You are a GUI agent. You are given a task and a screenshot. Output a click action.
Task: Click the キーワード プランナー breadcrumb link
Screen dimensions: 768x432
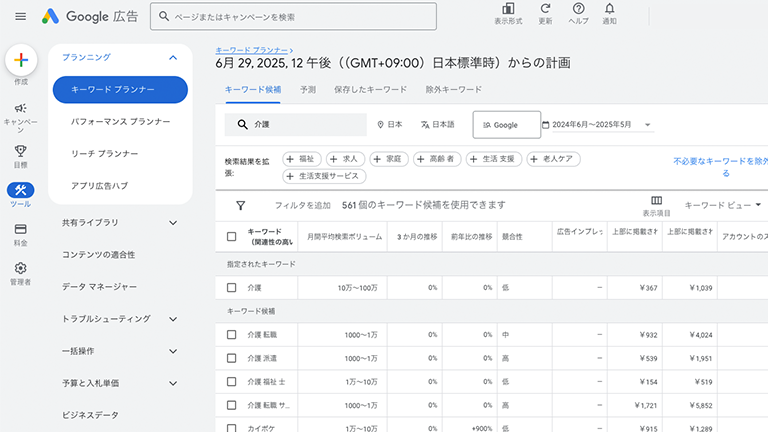pos(252,50)
